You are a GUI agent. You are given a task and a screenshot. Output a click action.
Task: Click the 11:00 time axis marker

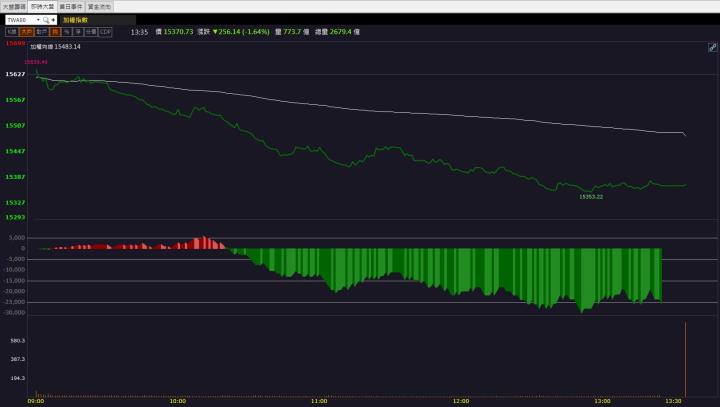coord(319,401)
